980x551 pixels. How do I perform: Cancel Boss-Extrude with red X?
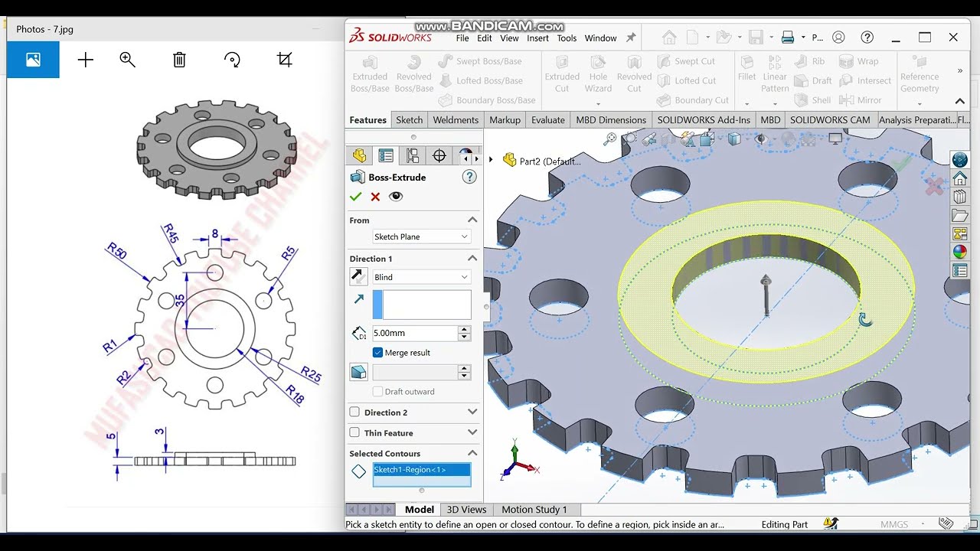[375, 197]
